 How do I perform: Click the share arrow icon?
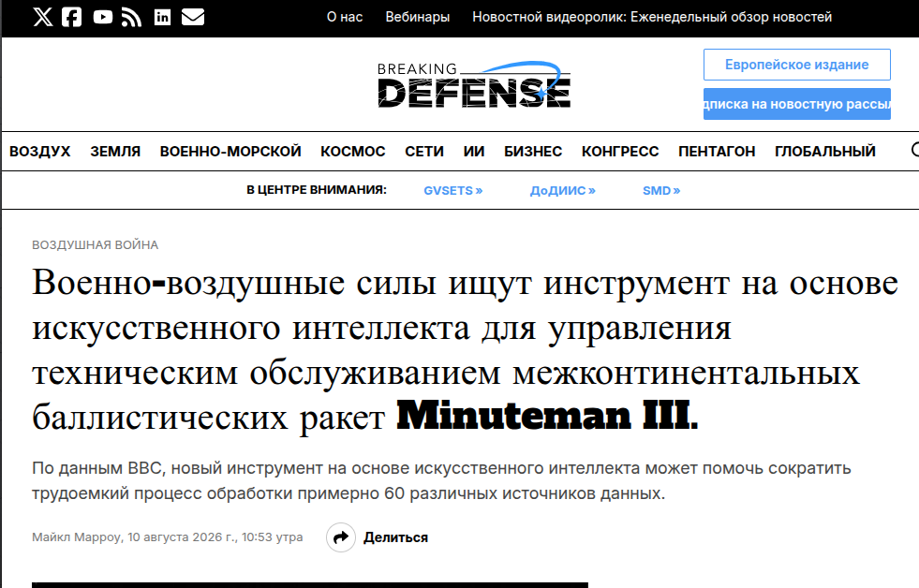coord(340,537)
